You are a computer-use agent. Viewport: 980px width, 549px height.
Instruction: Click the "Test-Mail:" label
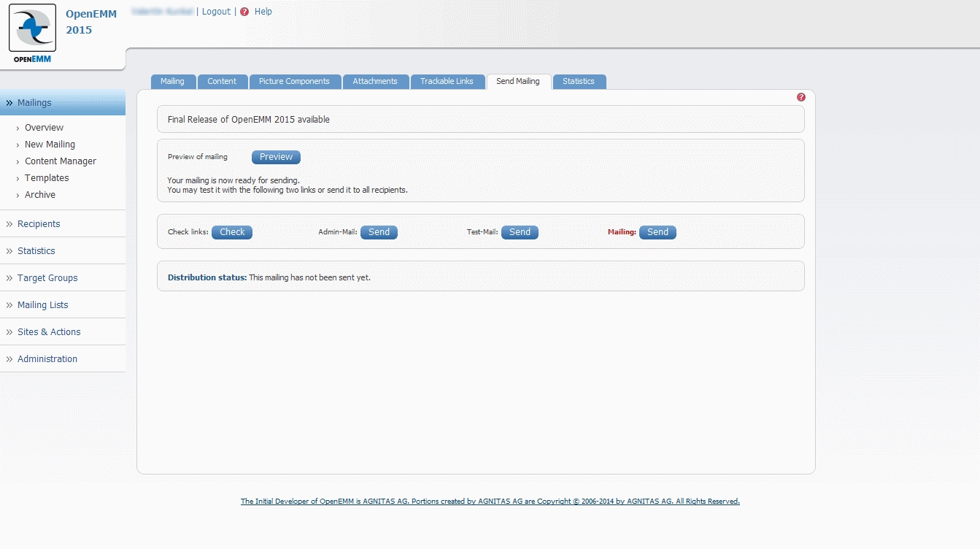point(482,232)
